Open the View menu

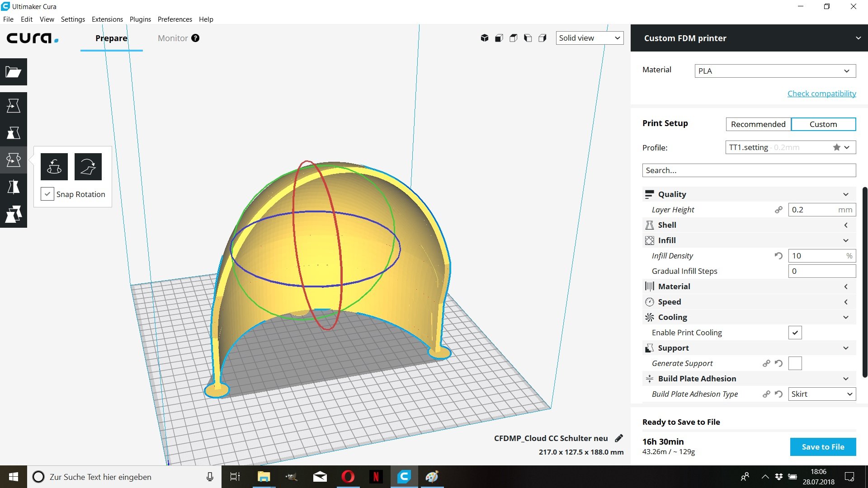point(47,19)
